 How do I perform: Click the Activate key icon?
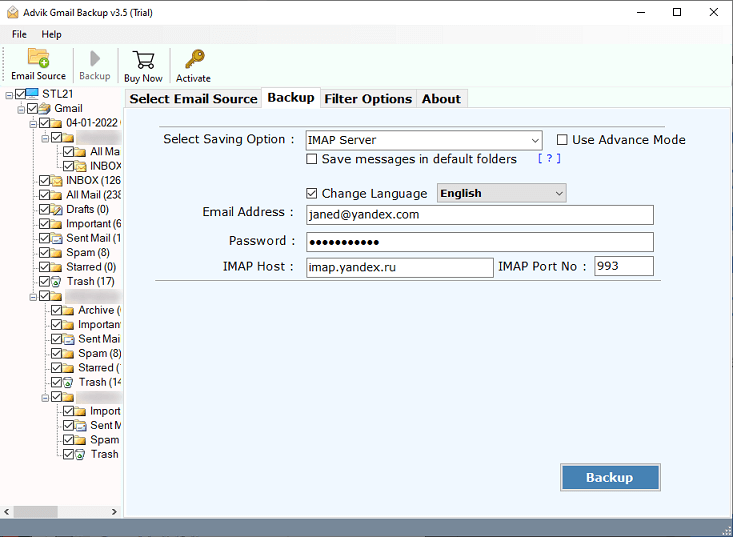(x=194, y=59)
